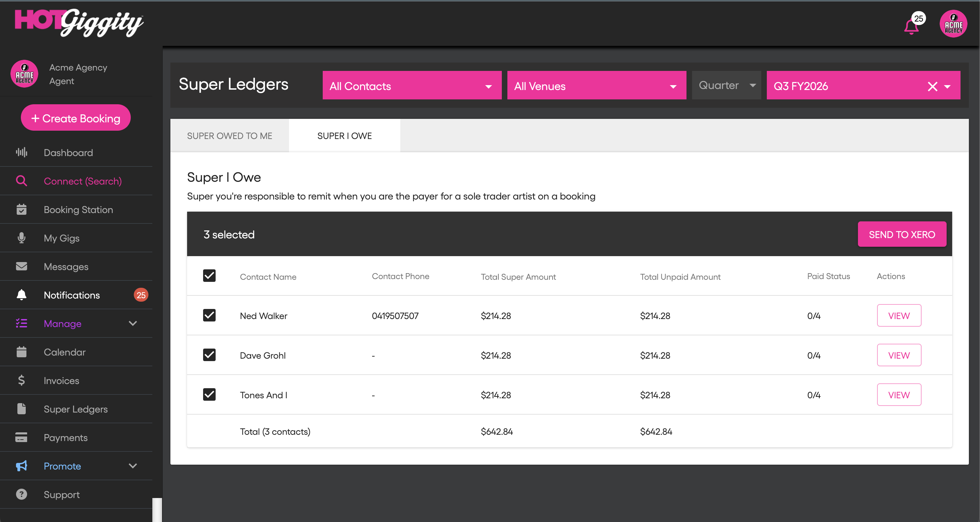This screenshot has width=980, height=522.
Task: Click the Invoices dollar sign icon
Action: [21, 380]
